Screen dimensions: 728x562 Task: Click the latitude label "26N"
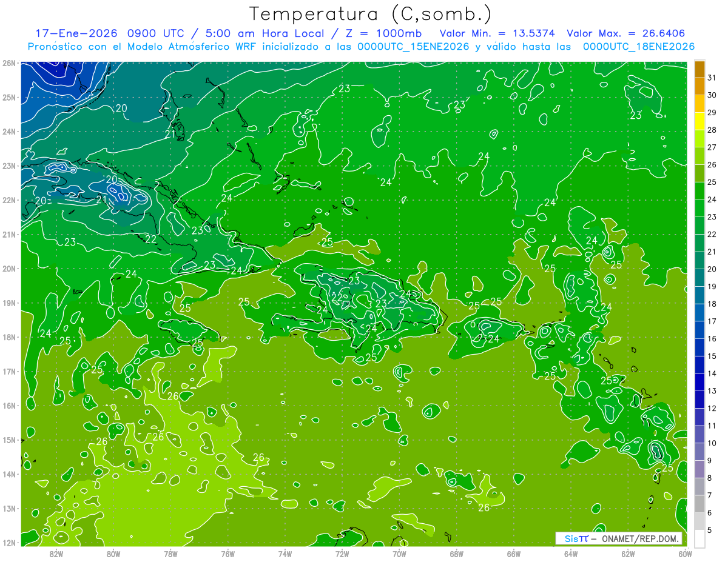(9, 63)
